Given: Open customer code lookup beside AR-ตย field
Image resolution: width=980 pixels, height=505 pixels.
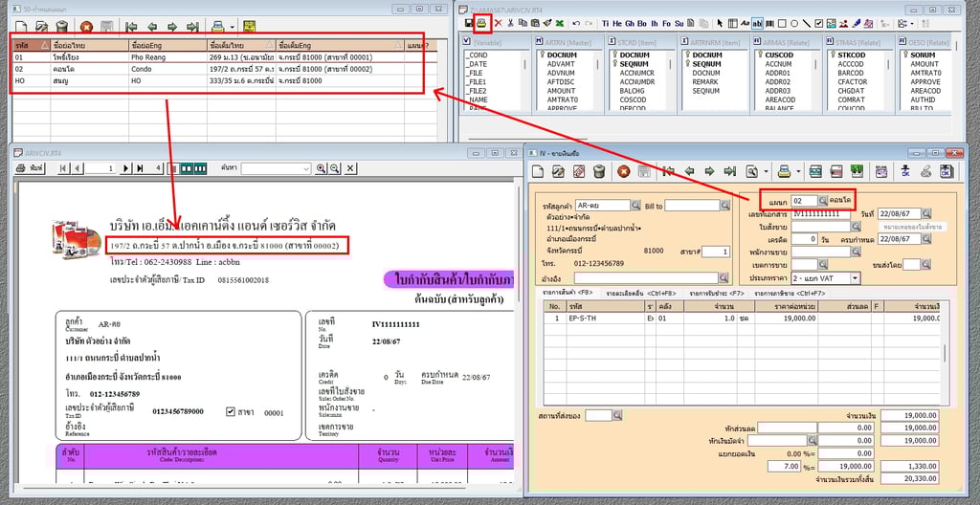Looking at the screenshot, I should tap(635, 205).
